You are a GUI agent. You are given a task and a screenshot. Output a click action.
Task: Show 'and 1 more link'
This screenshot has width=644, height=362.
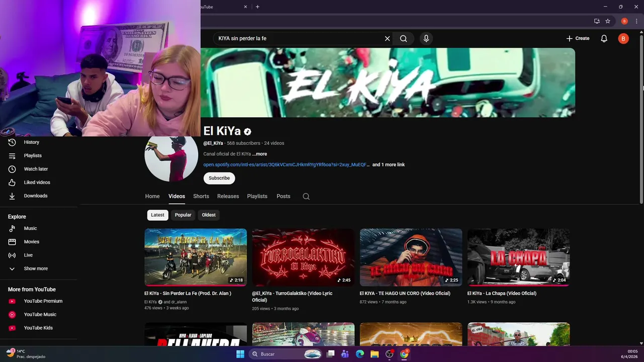coord(388,164)
